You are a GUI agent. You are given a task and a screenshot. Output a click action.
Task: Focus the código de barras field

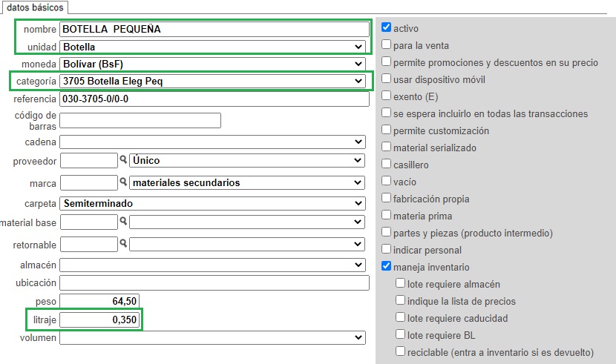(x=140, y=120)
